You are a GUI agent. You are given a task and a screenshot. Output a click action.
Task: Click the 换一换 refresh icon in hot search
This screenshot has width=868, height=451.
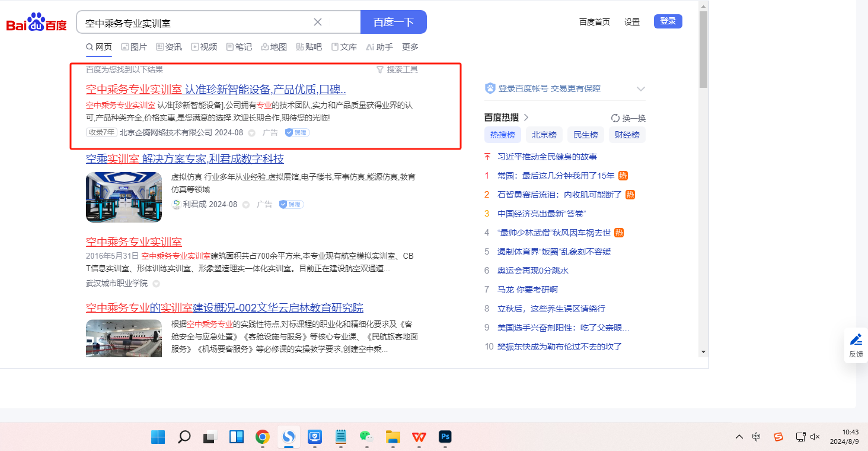click(x=615, y=118)
